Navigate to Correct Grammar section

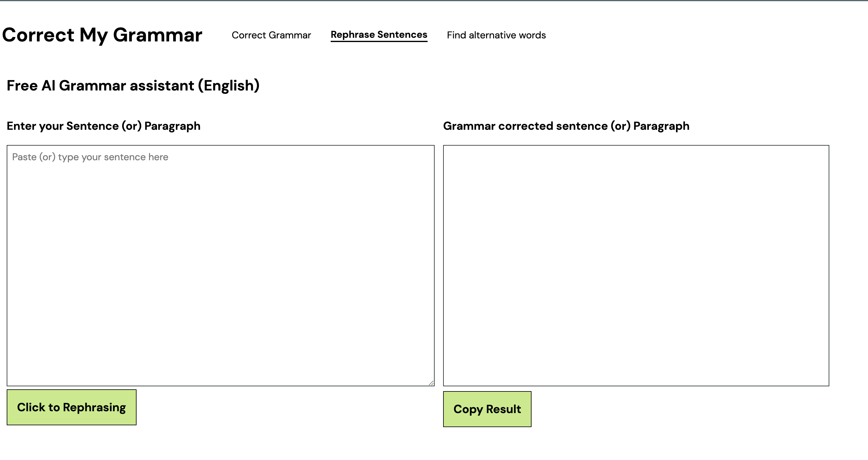coord(271,35)
